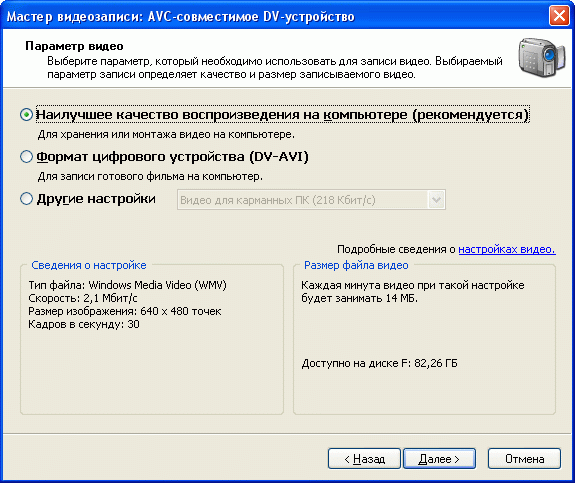Continue with the "Далее" button
This screenshot has width=575, height=483.
[x=439, y=458]
